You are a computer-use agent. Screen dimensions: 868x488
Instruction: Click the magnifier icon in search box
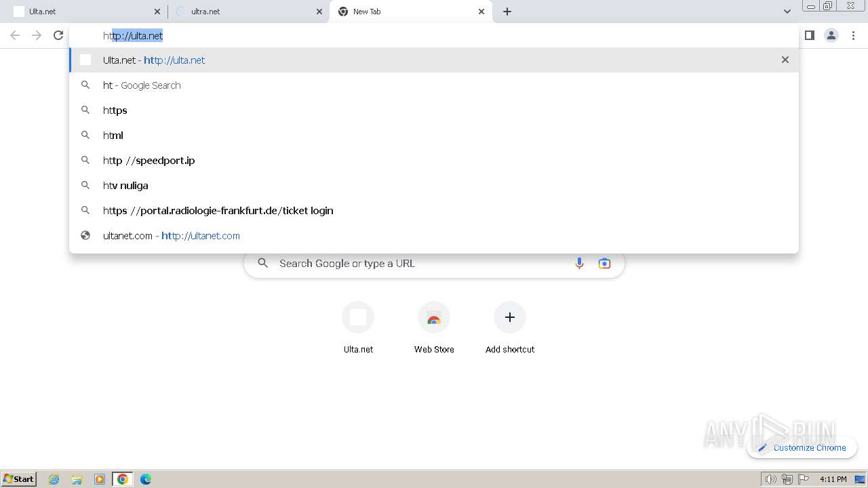click(x=263, y=264)
